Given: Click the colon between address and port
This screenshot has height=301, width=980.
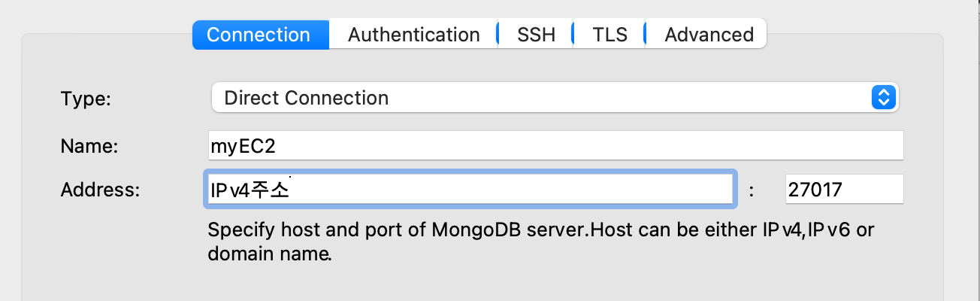Looking at the screenshot, I should [x=752, y=190].
